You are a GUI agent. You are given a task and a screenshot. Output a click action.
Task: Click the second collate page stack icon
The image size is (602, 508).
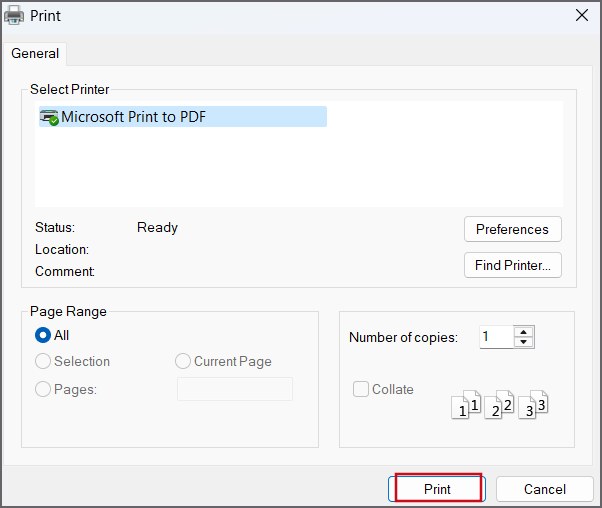point(499,405)
